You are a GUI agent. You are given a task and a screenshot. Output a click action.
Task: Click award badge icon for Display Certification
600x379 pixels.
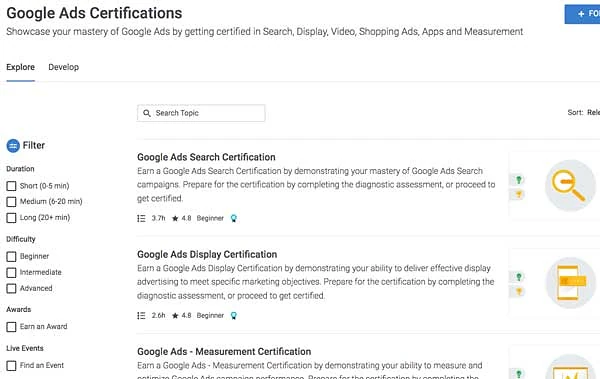(x=233, y=315)
